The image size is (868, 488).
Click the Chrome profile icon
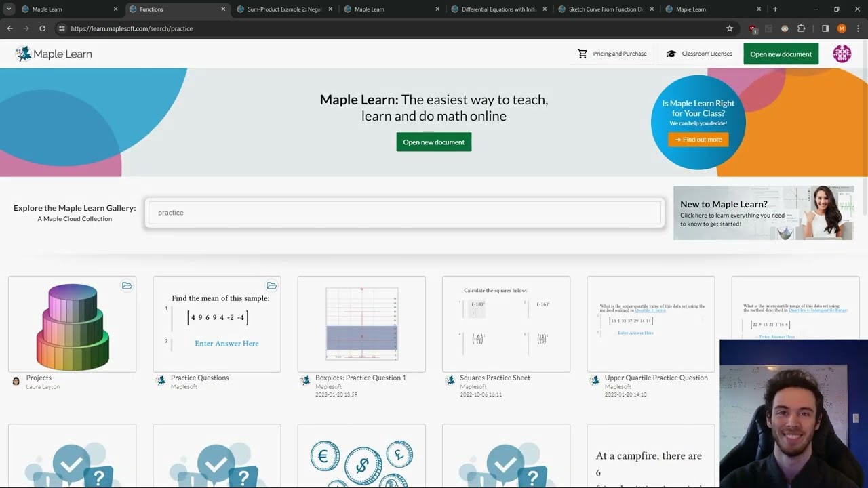click(842, 28)
